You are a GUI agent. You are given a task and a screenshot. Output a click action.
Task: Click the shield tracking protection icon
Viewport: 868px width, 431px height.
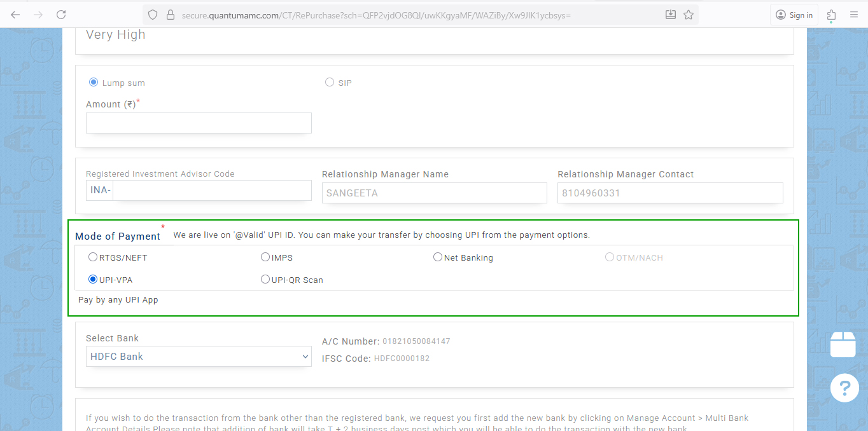tap(152, 15)
